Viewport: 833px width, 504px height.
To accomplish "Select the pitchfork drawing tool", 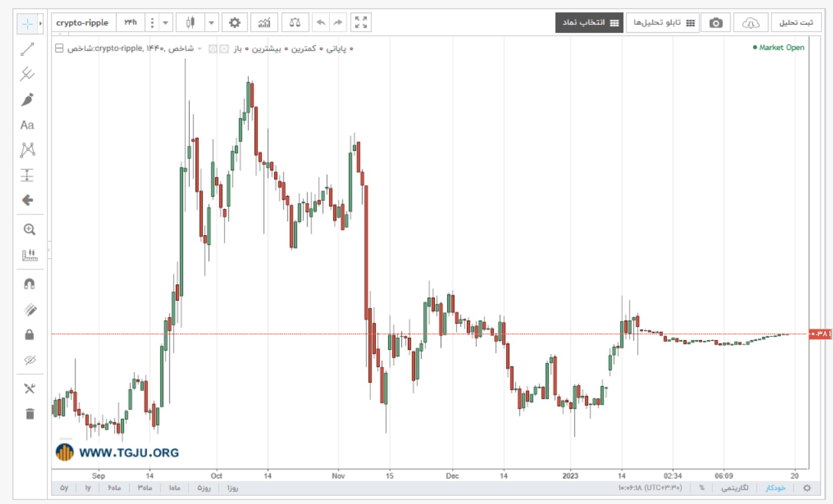I will pos(27,74).
